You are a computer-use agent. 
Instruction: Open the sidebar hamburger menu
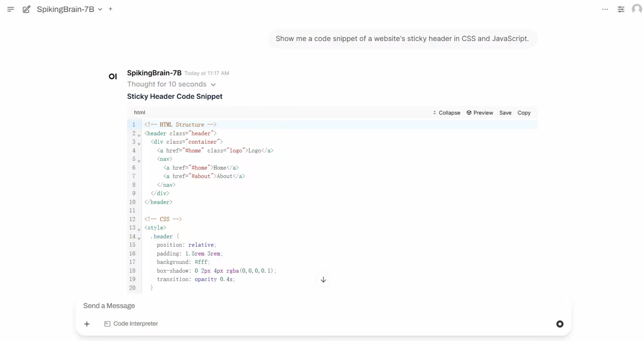(10, 9)
